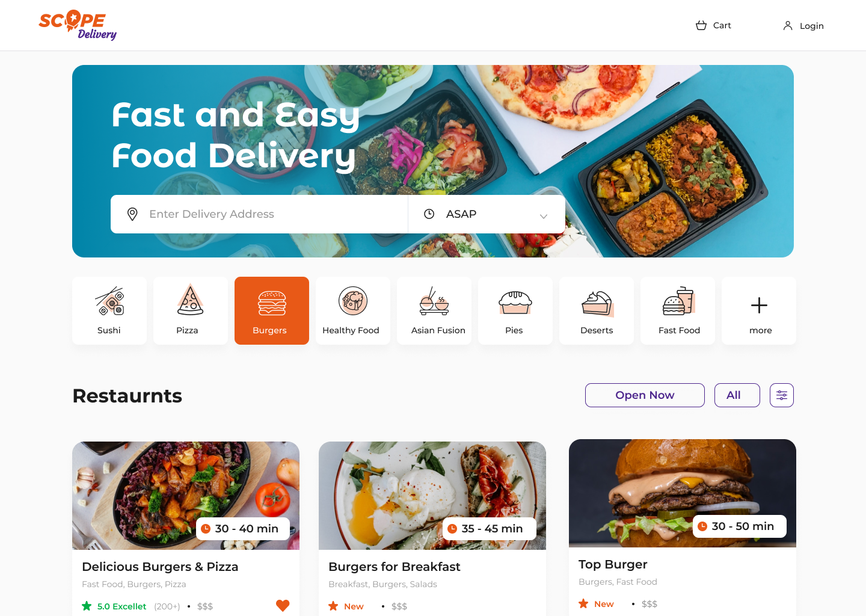
Task: Select the Pizza category icon
Action: 191,300
